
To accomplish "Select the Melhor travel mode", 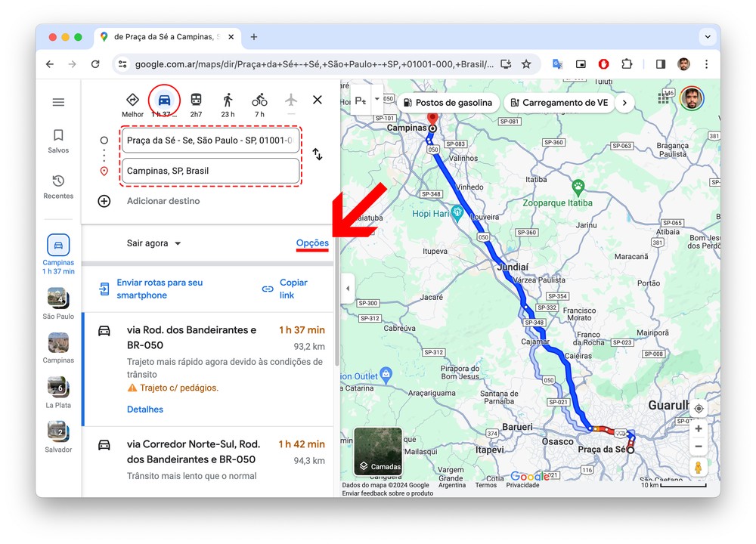I will click(132, 105).
